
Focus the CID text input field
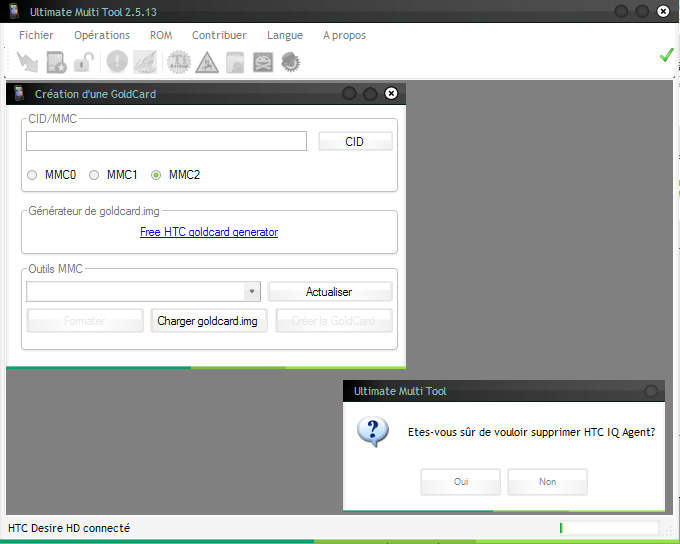(x=167, y=141)
